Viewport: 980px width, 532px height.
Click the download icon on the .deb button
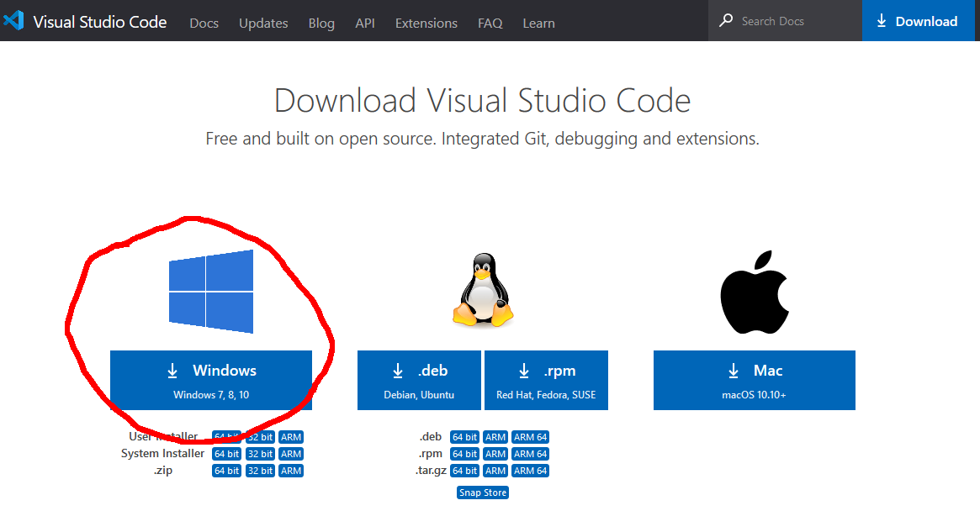(x=398, y=370)
